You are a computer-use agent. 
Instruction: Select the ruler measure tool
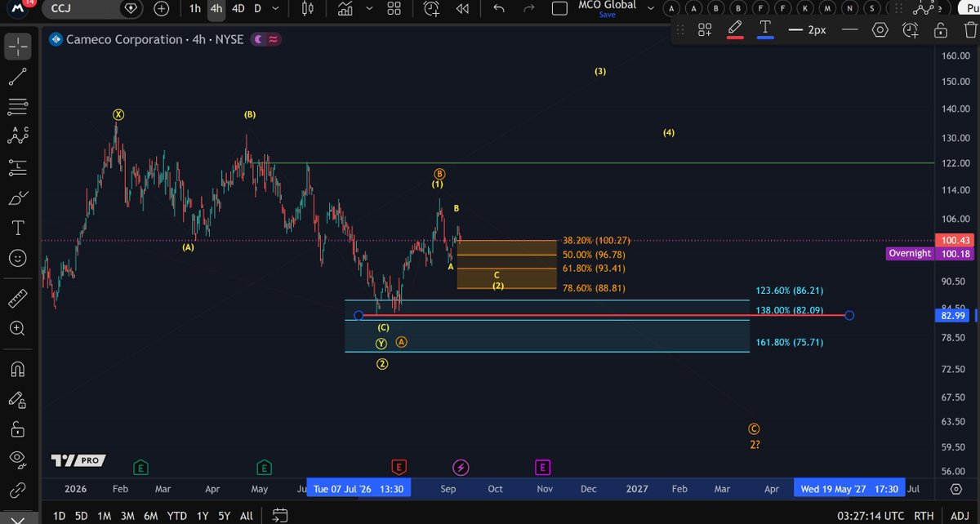(17, 298)
